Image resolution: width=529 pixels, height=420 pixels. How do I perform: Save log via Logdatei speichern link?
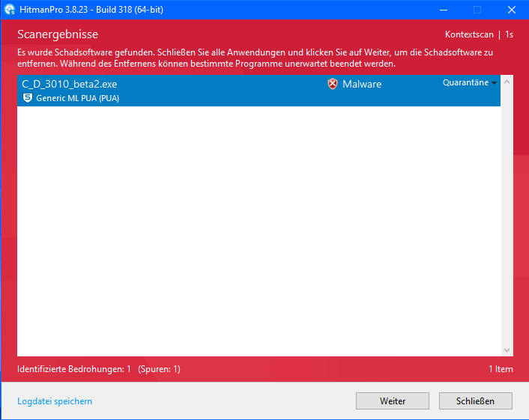click(x=55, y=401)
